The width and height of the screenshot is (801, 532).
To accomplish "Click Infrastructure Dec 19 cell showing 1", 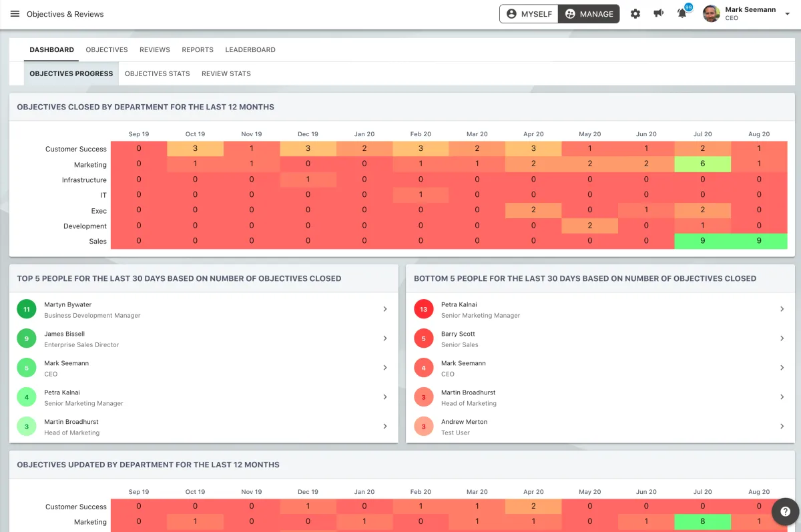I will coord(308,180).
